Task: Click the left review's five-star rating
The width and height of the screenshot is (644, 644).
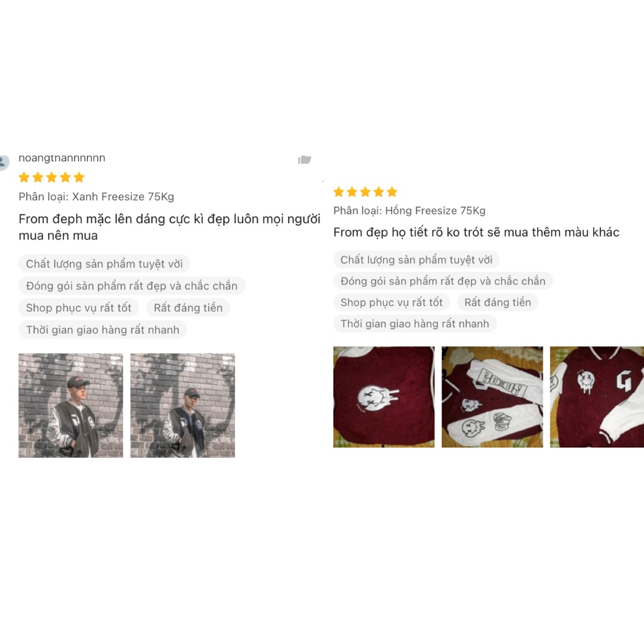Action: [52, 177]
